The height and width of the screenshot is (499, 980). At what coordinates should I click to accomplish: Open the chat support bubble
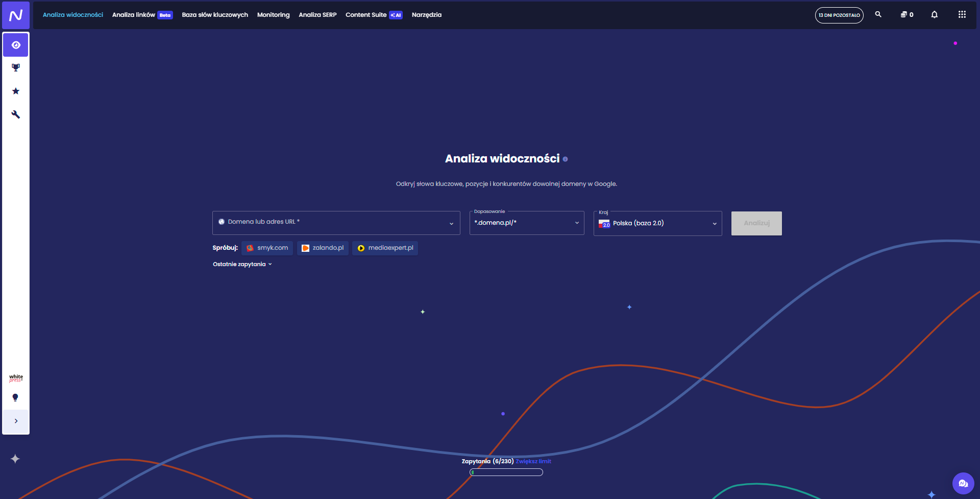point(963,483)
